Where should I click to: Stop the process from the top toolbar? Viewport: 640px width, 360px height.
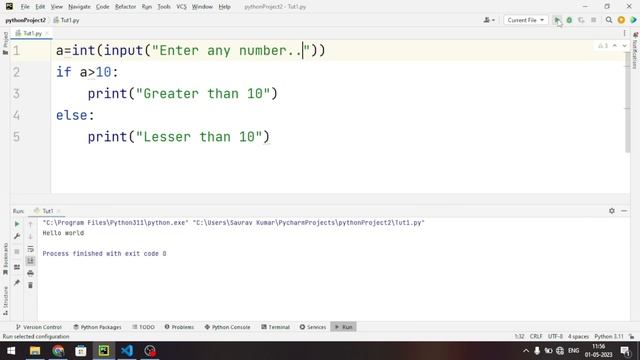(x=593, y=20)
